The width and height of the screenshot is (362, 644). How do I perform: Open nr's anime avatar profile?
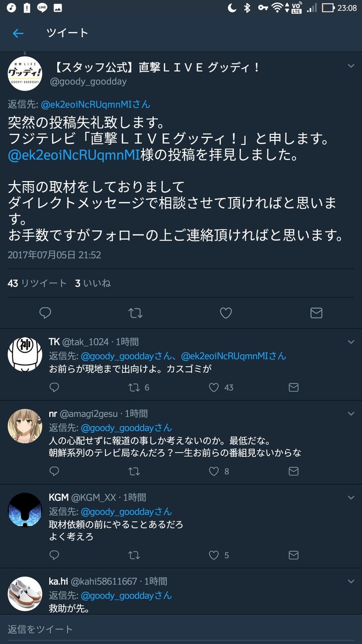point(25,426)
